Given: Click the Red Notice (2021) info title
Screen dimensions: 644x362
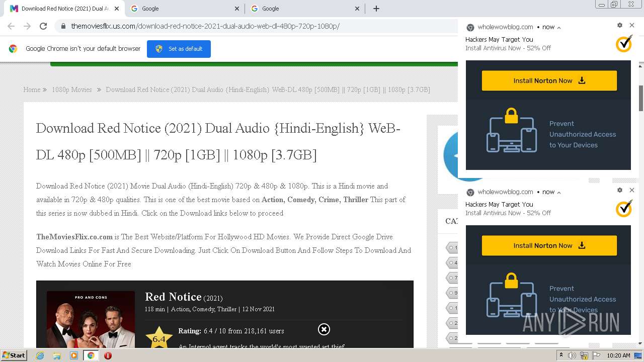Looking at the screenshot, I should [184, 297].
